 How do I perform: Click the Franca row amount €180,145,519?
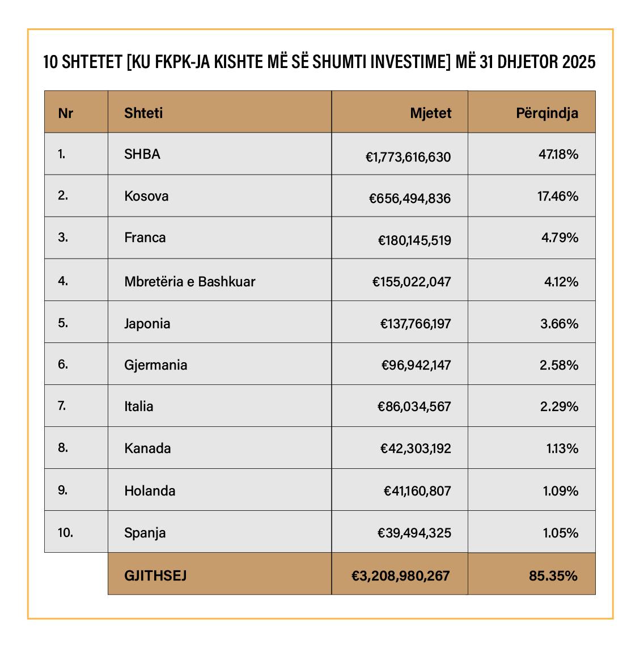pos(414,240)
